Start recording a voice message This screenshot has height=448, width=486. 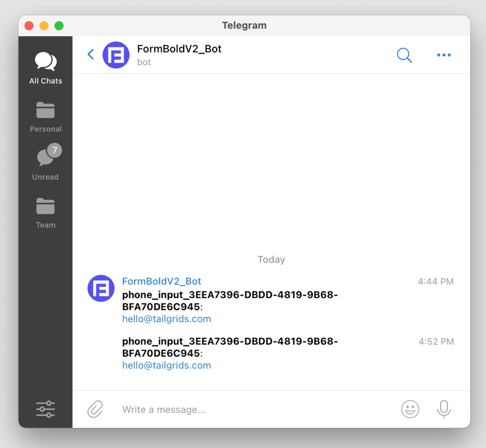[x=444, y=409]
